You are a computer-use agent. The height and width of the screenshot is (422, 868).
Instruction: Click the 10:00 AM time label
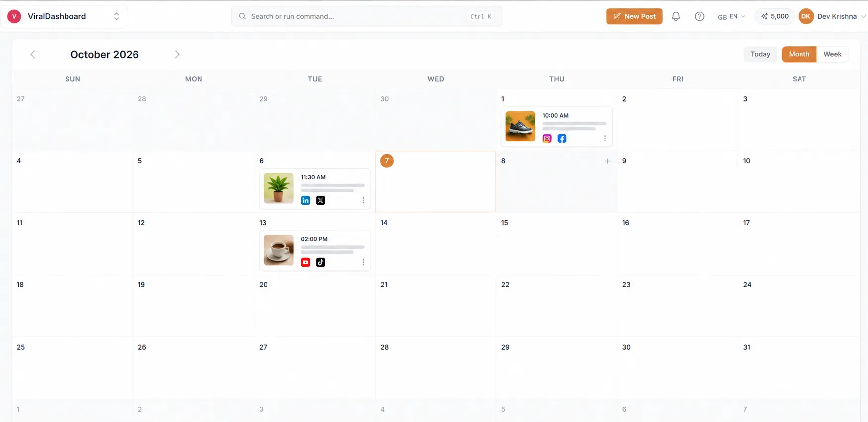coord(555,115)
